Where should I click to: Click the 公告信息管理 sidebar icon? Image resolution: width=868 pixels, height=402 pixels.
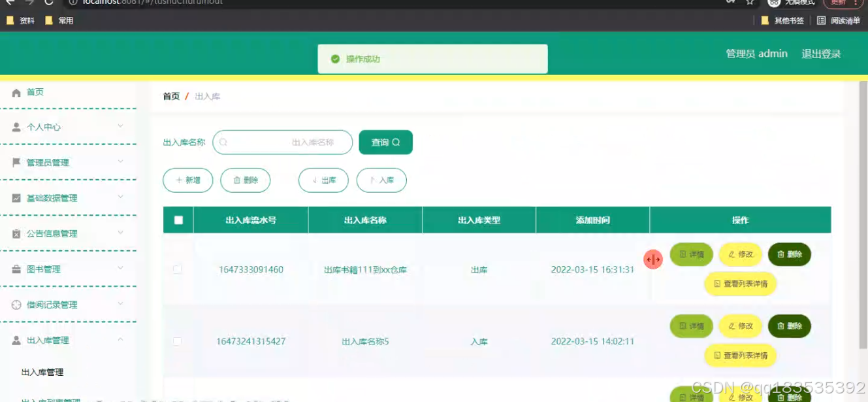(16, 233)
